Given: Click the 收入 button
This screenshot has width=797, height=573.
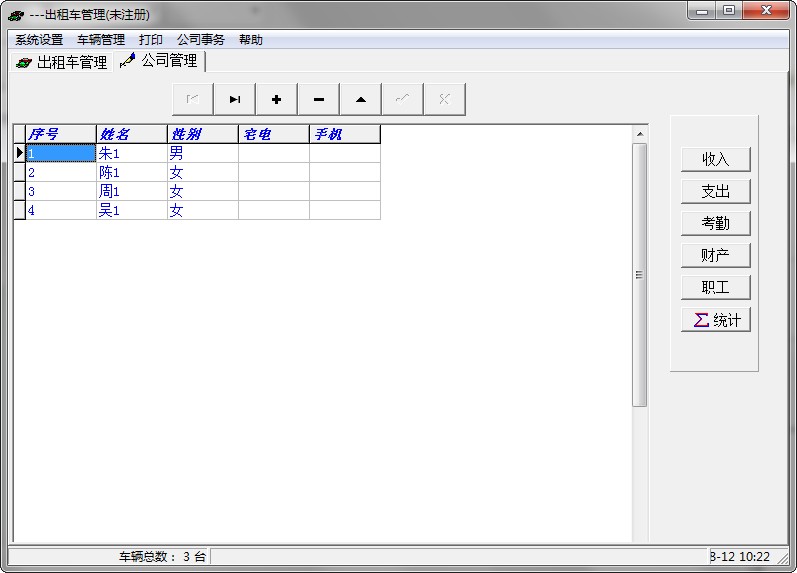Looking at the screenshot, I should (715, 159).
